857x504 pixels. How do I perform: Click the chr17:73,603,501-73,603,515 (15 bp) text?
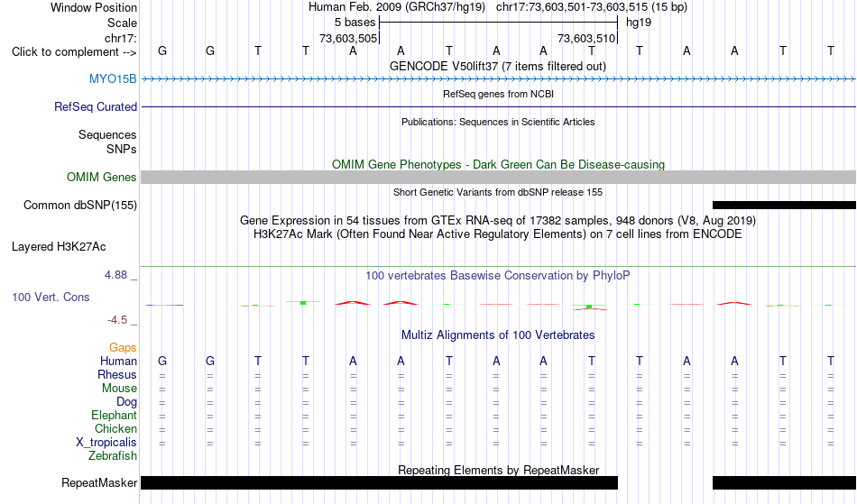[592, 7]
